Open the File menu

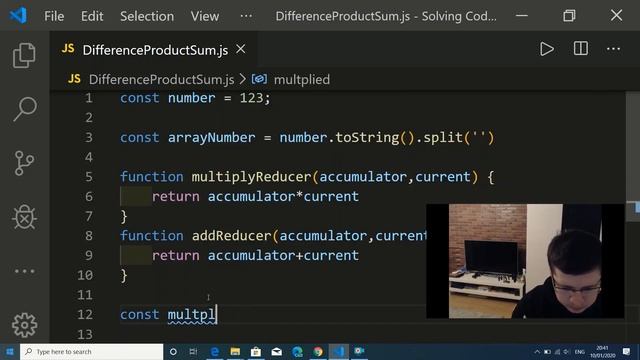tap(54, 16)
